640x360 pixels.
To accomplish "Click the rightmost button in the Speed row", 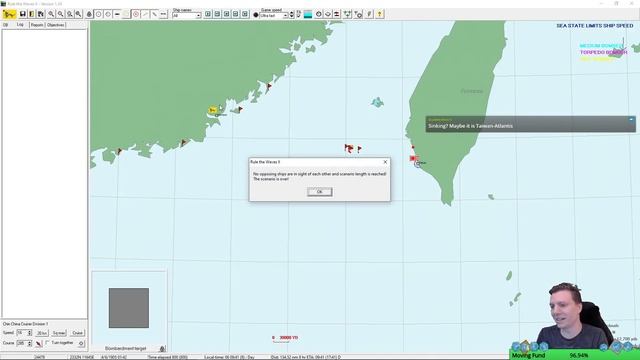I will [78, 333].
